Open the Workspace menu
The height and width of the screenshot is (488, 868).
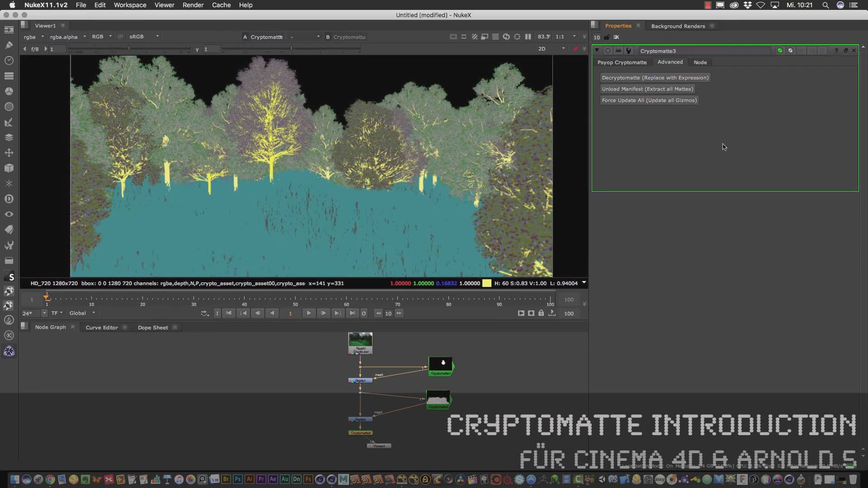130,5
